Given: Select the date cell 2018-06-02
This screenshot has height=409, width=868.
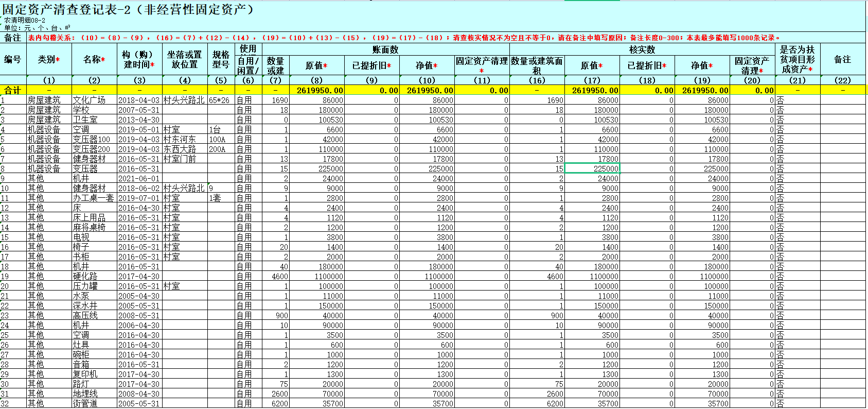Looking at the screenshot, I should pos(139,188).
